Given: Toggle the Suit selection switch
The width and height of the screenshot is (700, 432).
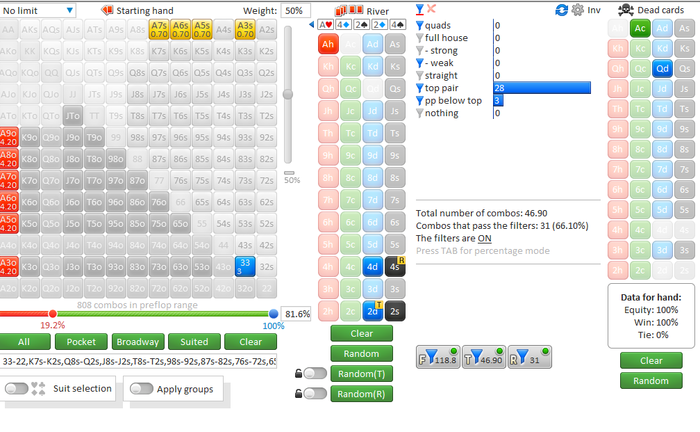Looking at the screenshot, I should coord(17,389).
